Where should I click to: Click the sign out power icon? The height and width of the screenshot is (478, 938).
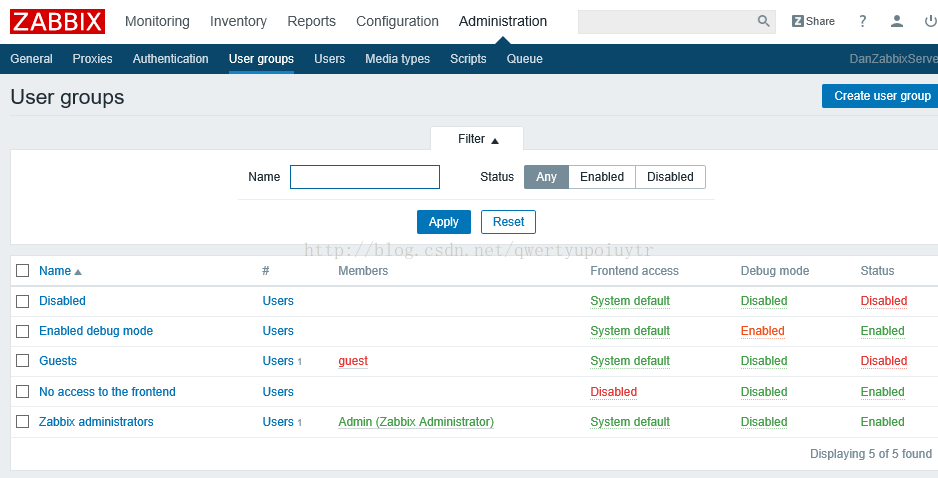tap(930, 22)
